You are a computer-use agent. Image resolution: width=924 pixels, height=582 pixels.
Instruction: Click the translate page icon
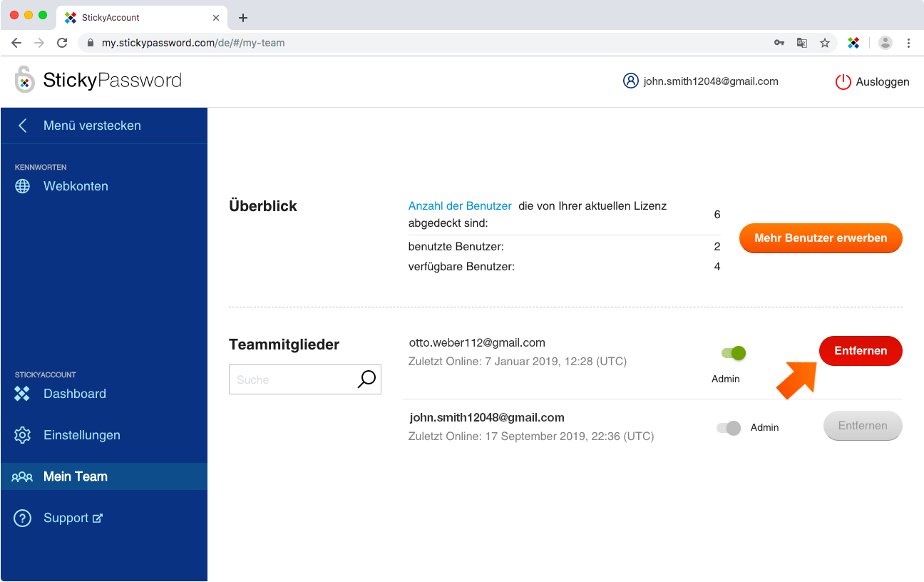pyautogui.click(x=802, y=43)
